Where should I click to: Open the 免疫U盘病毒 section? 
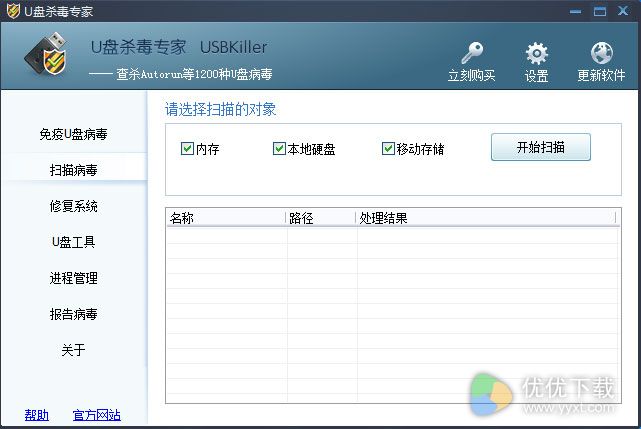(x=74, y=134)
